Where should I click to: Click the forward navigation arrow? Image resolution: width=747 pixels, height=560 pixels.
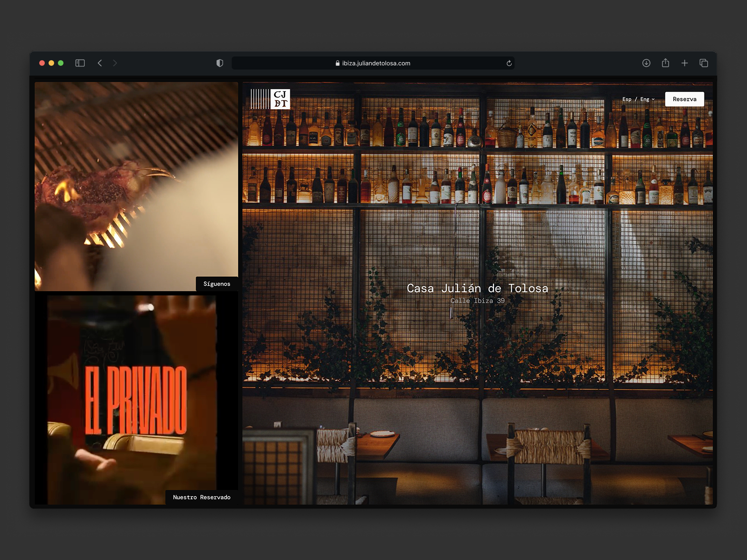pos(115,63)
